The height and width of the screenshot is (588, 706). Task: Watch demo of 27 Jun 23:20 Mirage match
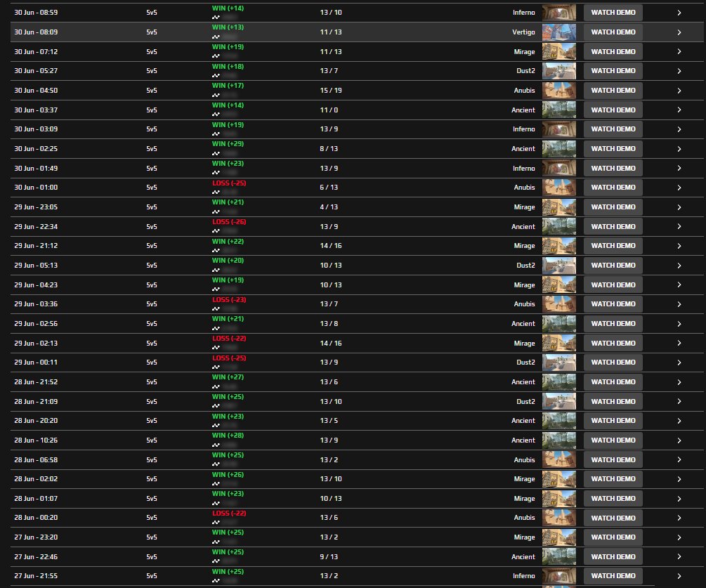click(613, 537)
